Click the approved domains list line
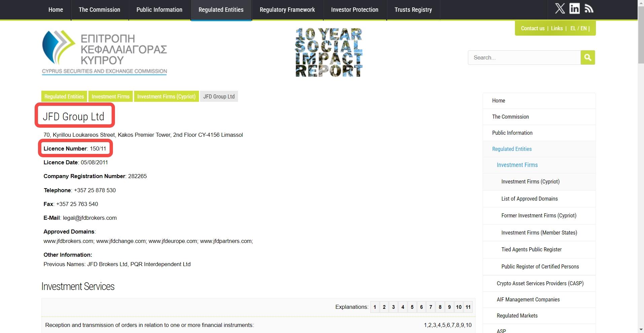Screen dimensions: 644x333 (148, 241)
